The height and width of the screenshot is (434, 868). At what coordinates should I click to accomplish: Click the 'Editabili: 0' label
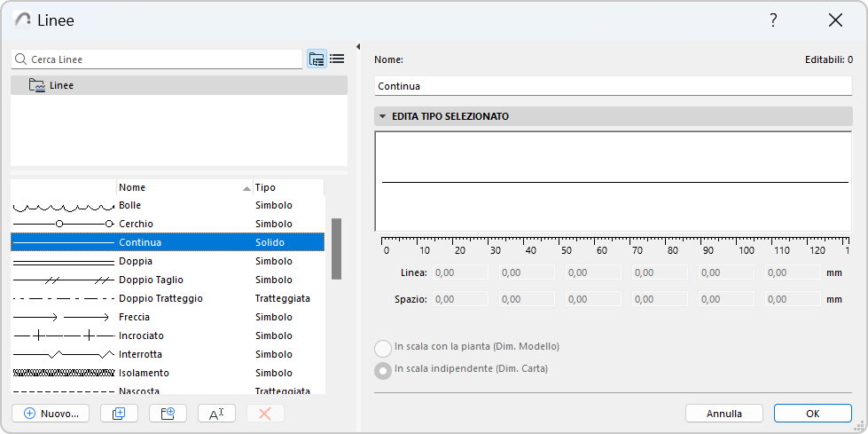pyautogui.click(x=829, y=59)
